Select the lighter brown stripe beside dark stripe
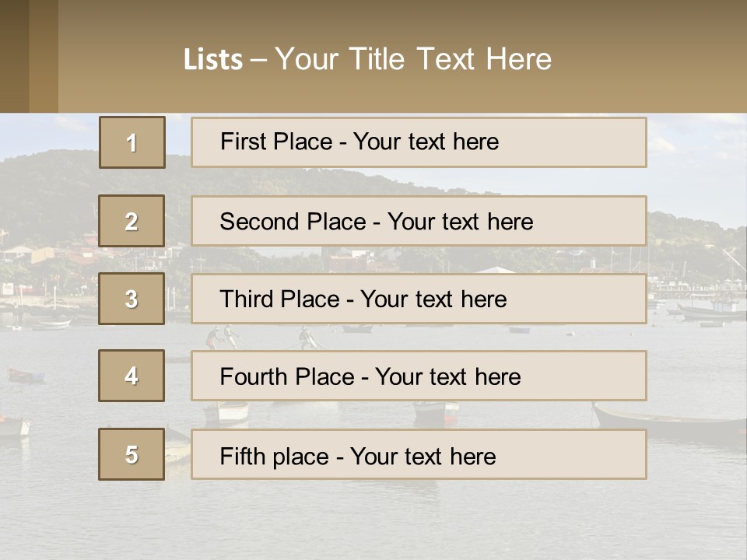 coord(44,56)
